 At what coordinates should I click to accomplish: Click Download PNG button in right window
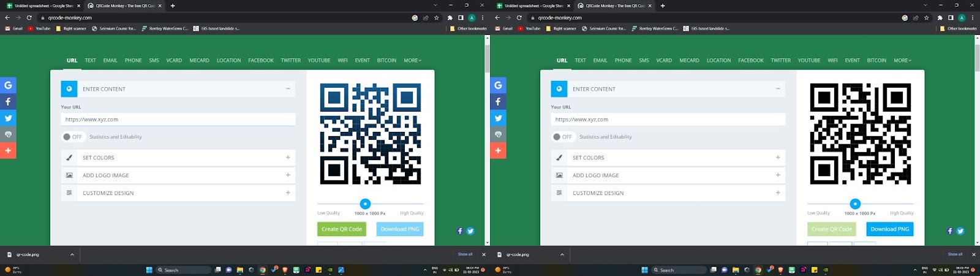(890, 229)
